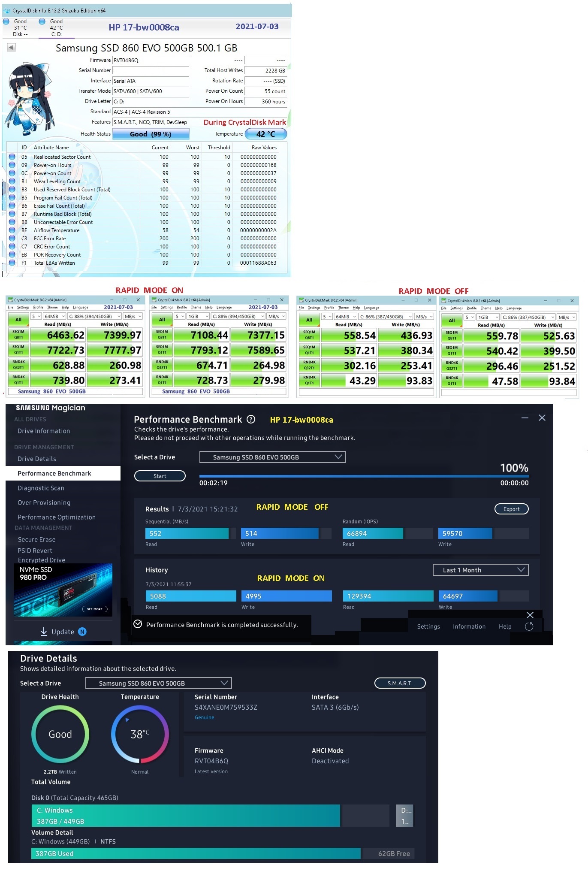Screen dimensions: 588x871
Task: Open the Last 1 Month history dropdown
Action: coord(481,570)
